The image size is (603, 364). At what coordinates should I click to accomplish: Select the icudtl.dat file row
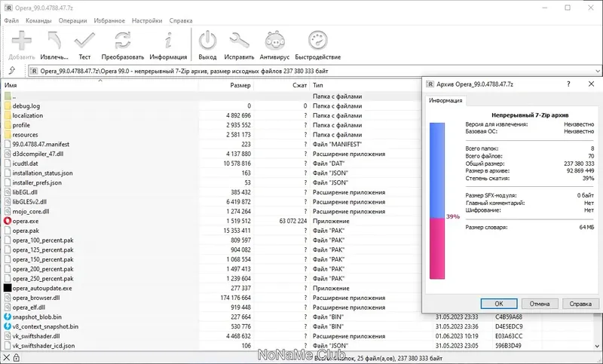point(25,164)
